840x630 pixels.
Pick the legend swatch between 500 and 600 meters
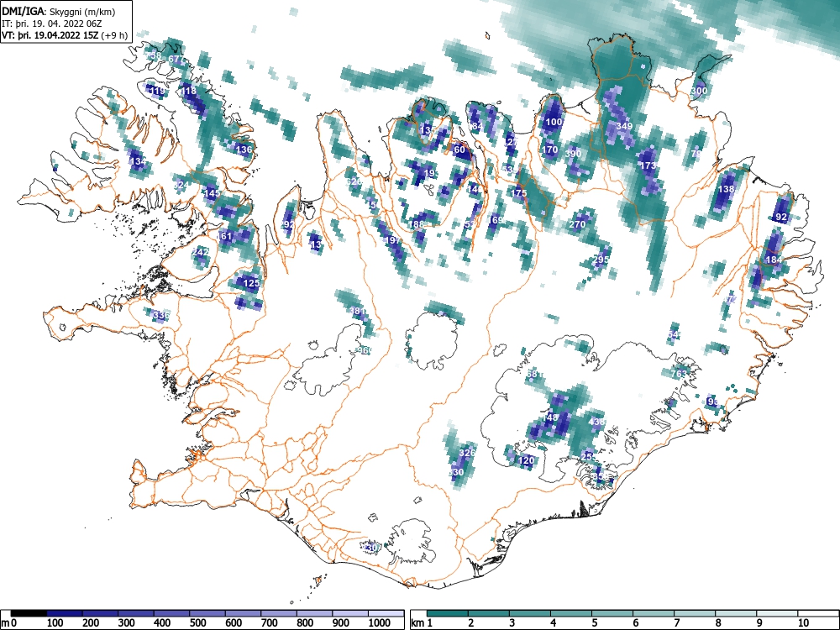click(x=207, y=613)
